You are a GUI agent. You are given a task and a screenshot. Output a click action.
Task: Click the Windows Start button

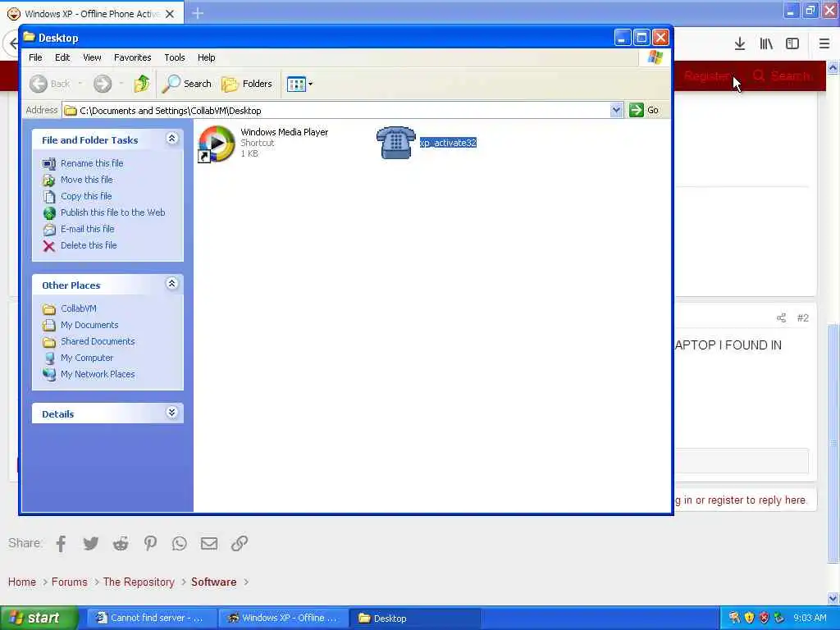(x=39, y=619)
